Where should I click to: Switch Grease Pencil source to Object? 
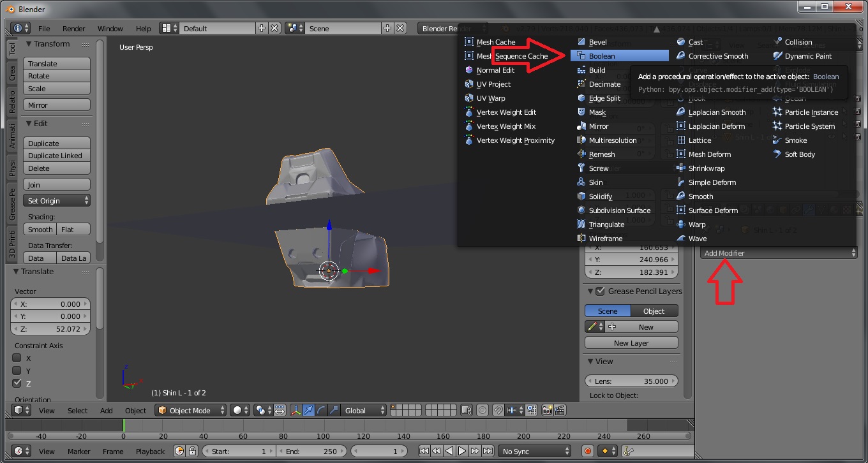pos(654,311)
